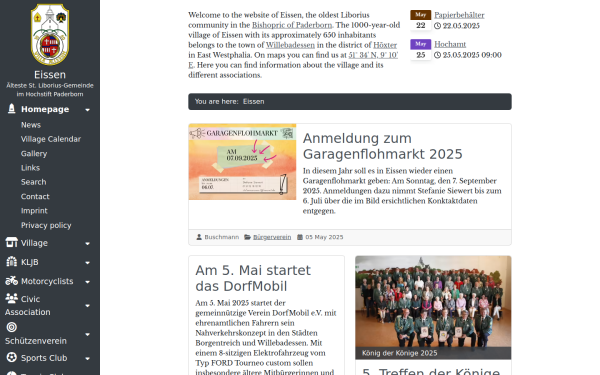Click the KLJB menu icon
The height and width of the screenshot is (375, 600).
coord(11,261)
